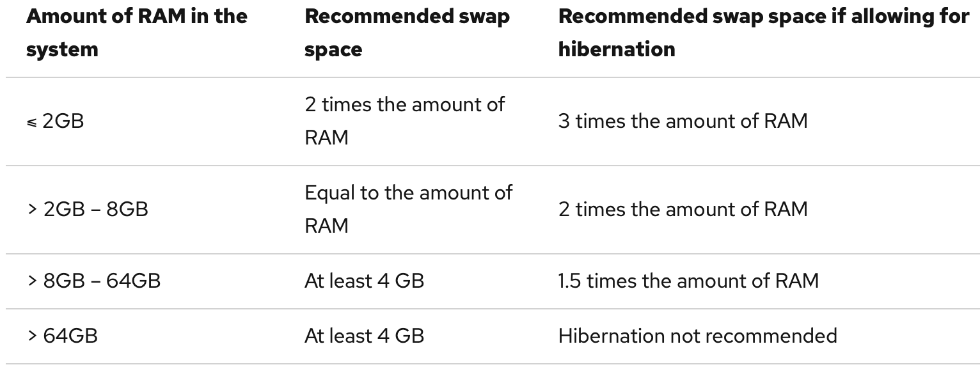Click the "1.5" value in the table

[x=569, y=281]
